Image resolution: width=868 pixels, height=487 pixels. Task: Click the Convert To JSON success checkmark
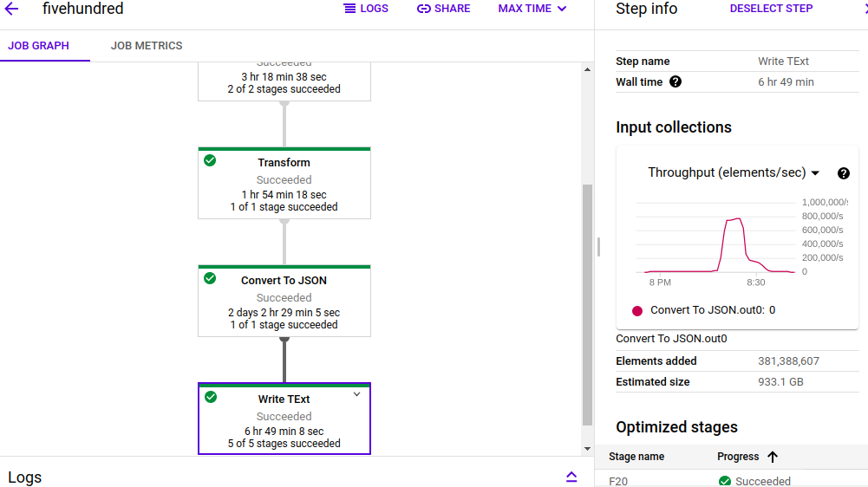(210, 278)
